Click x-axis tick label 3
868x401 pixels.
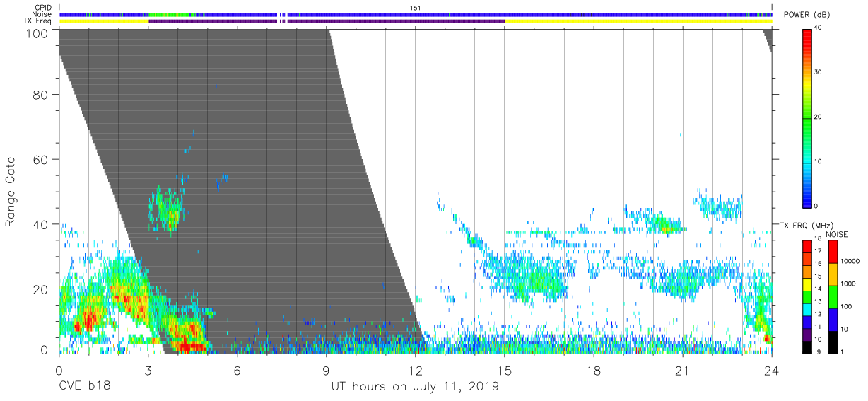147,371
